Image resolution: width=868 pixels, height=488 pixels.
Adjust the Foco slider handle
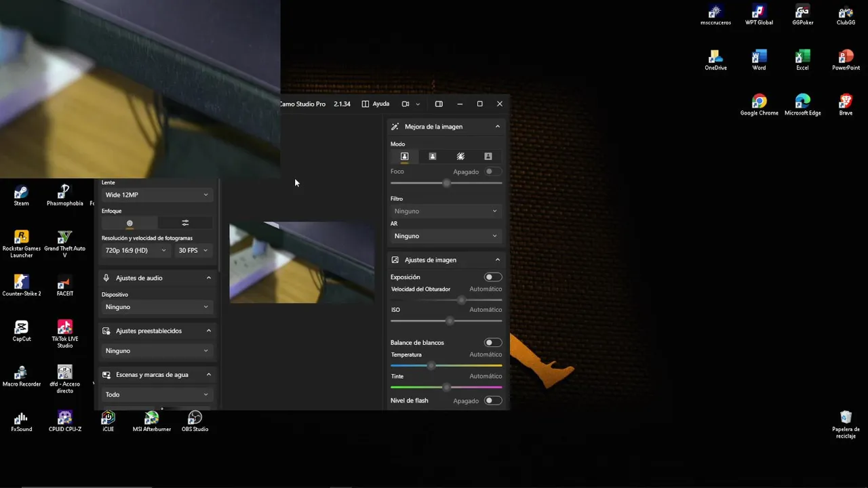446,183
